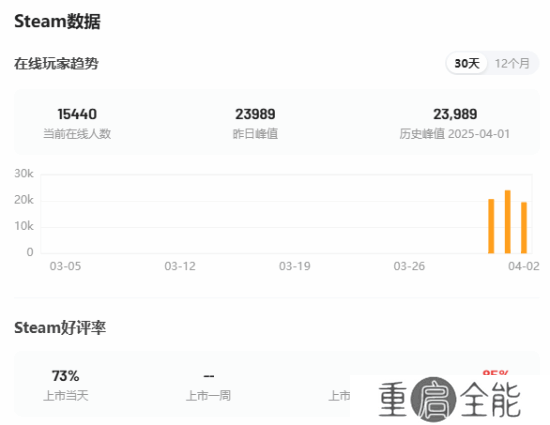Click the 当前在线人数 label
Image resolution: width=550 pixels, height=425 pixels.
pyautogui.click(x=77, y=134)
